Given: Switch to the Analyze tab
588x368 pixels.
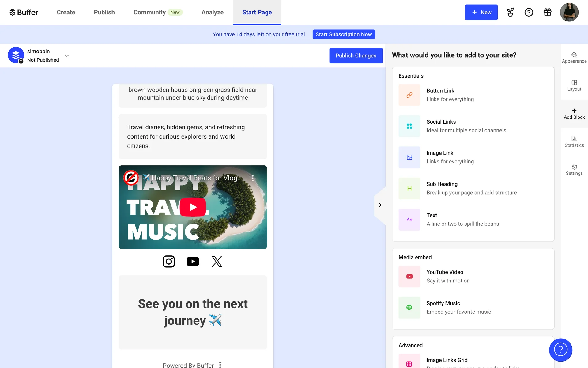Looking at the screenshot, I should pos(212,12).
